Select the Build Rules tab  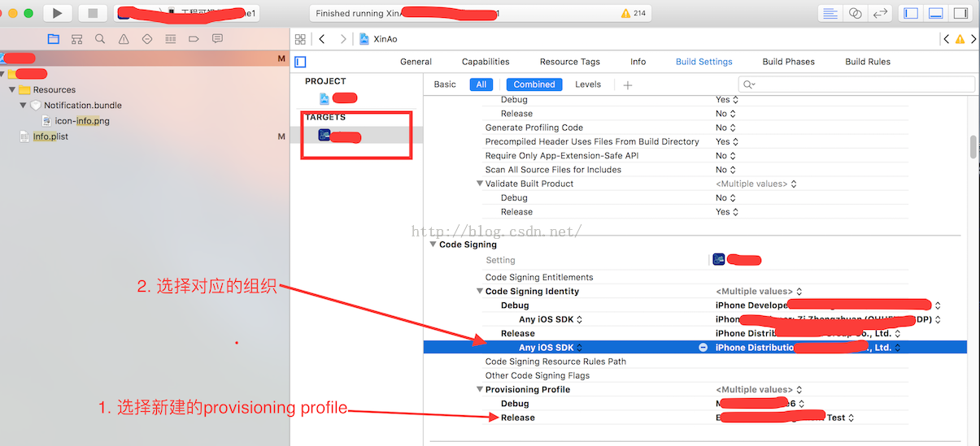coord(868,62)
